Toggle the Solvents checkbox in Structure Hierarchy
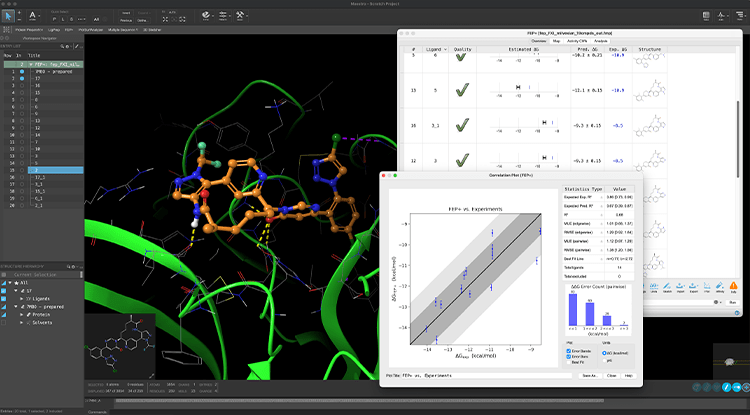The width and height of the screenshot is (750, 415). tap(4, 323)
